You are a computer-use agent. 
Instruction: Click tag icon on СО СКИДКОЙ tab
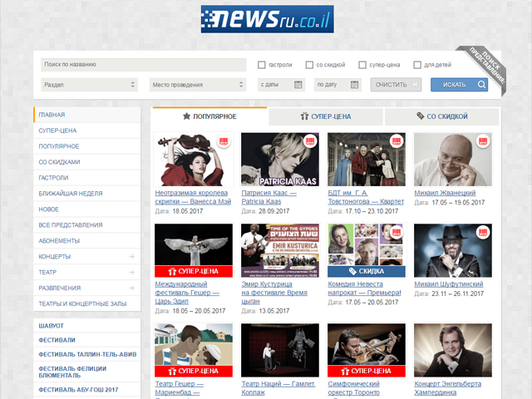421,116
